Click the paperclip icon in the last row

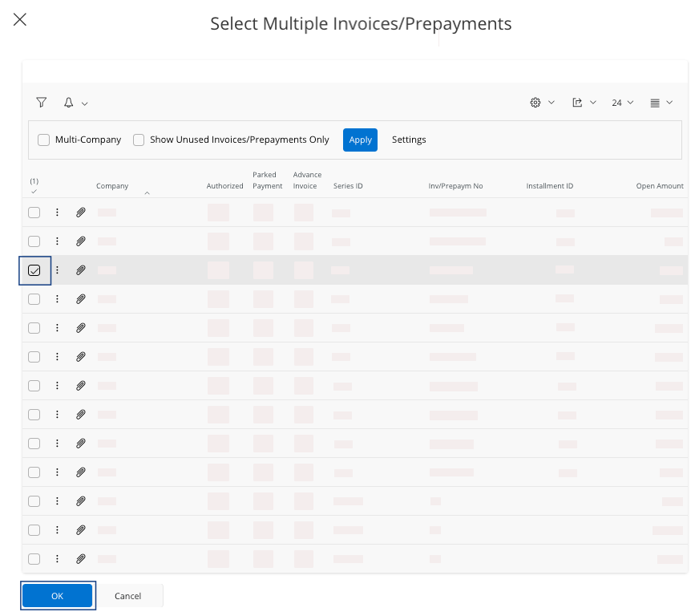(x=81, y=559)
